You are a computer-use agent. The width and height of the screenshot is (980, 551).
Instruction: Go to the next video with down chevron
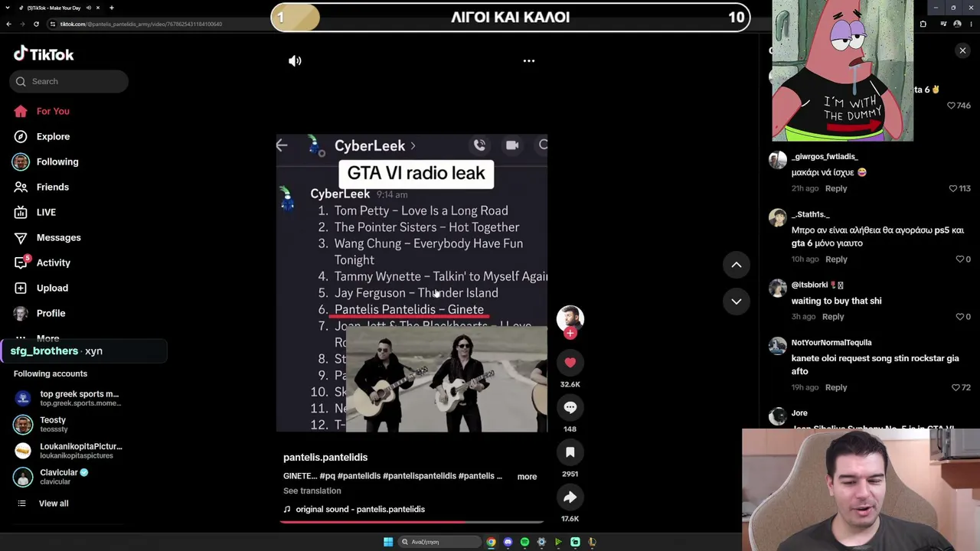click(736, 301)
